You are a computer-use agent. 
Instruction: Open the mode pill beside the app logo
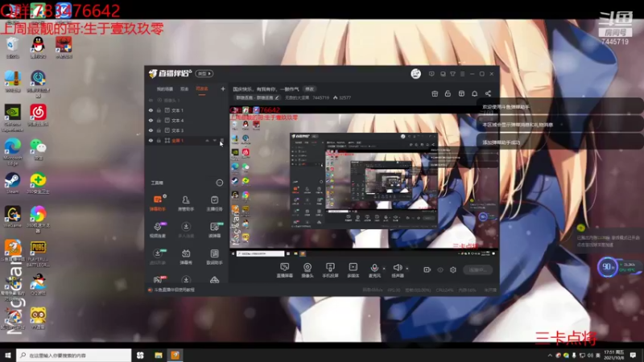click(x=204, y=73)
